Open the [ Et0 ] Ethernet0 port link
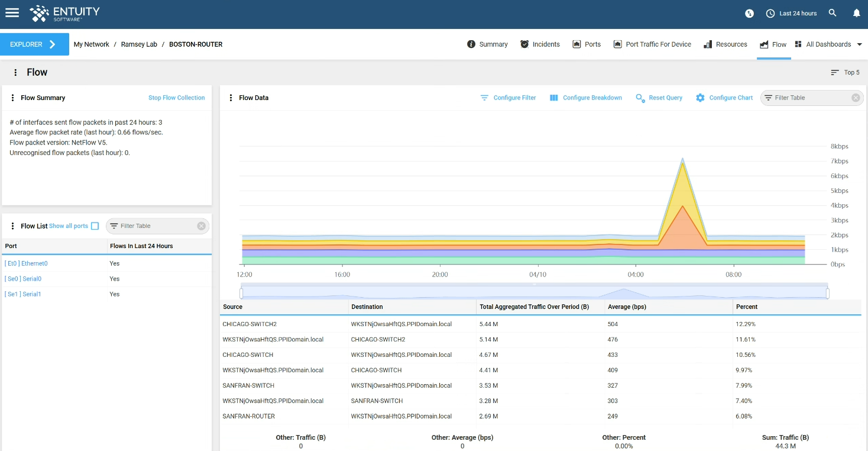Viewport: 868px width, 451px height. click(26, 263)
